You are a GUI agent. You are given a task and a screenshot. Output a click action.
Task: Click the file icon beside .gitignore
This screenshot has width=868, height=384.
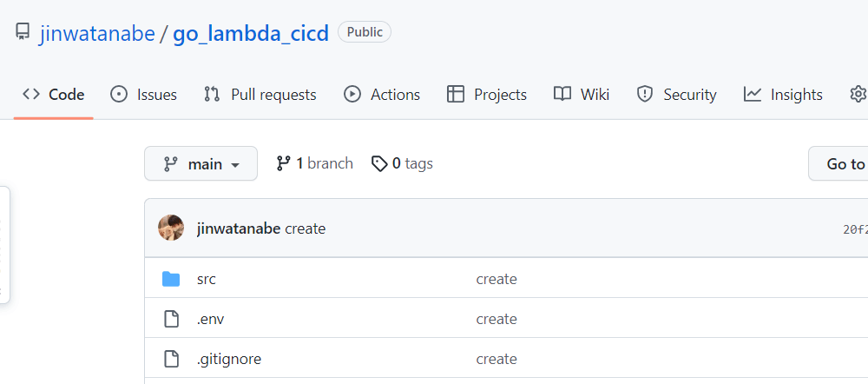(x=172, y=359)
